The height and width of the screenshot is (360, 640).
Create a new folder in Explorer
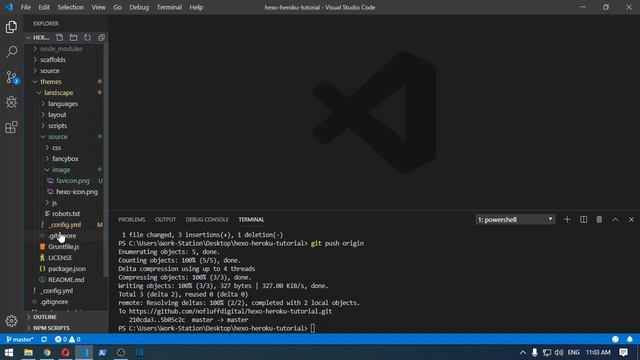pyautogui.click(x=73, y=38)
